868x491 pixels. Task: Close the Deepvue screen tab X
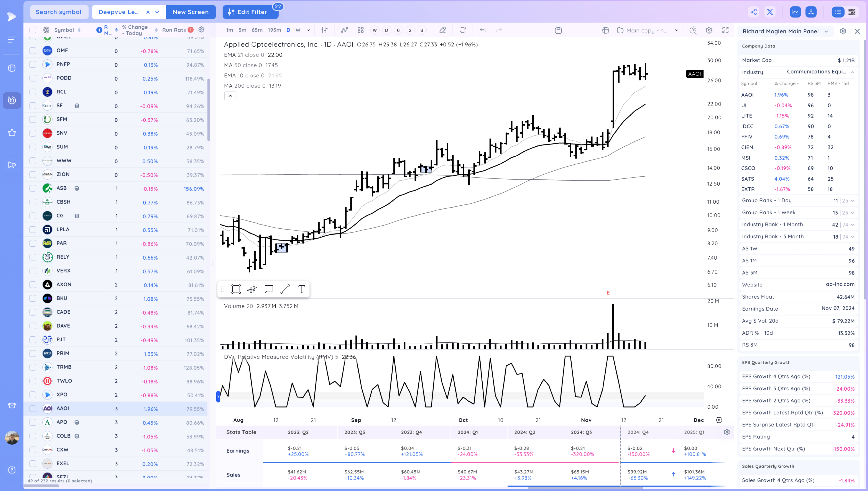[x=148, y=12]
